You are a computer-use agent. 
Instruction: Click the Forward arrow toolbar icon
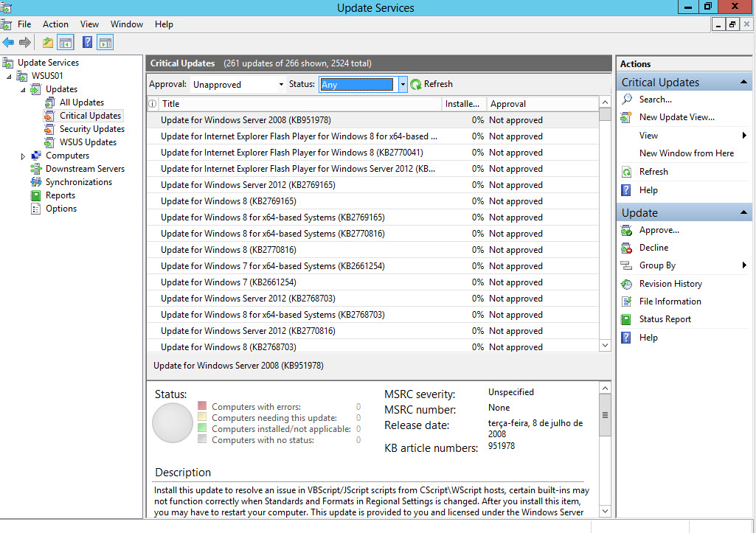click(x=25, y=43)
